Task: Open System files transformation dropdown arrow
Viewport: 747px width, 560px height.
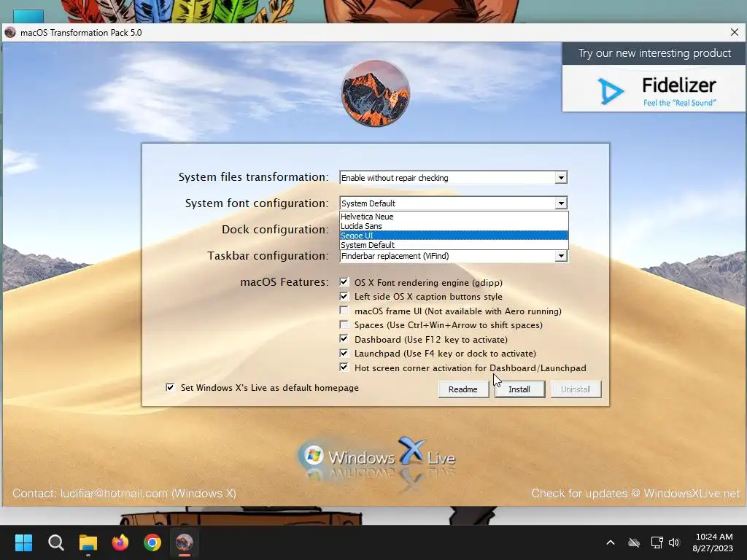Action: tap(561, 178)
